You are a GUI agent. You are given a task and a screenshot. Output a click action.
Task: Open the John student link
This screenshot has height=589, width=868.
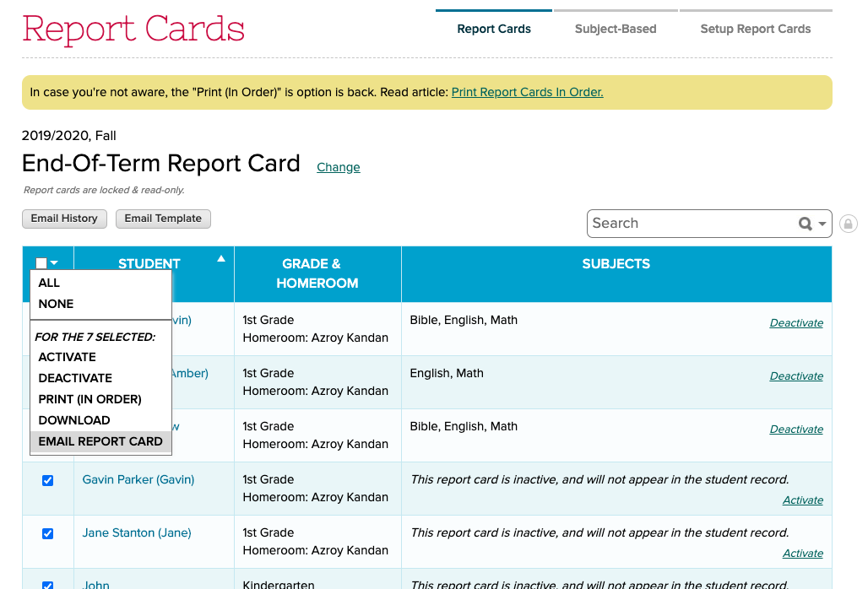[95, 585]
